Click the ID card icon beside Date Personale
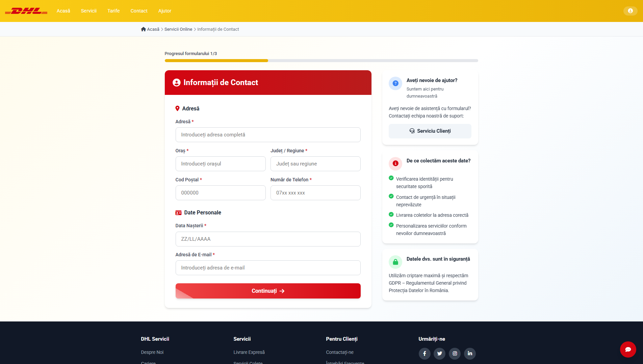 tap(178, 213)
